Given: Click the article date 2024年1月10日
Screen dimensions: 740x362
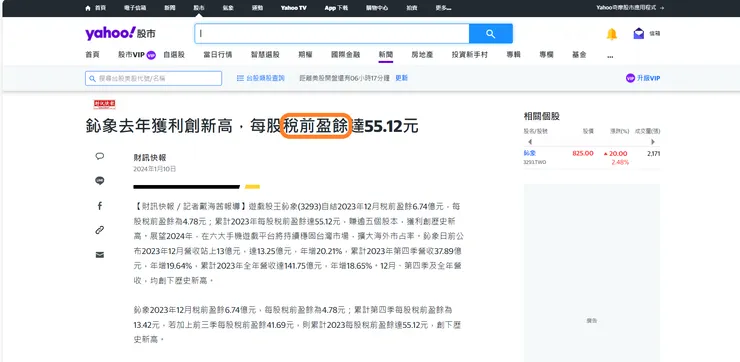Looking at the screenshot, I should point(155,169).
